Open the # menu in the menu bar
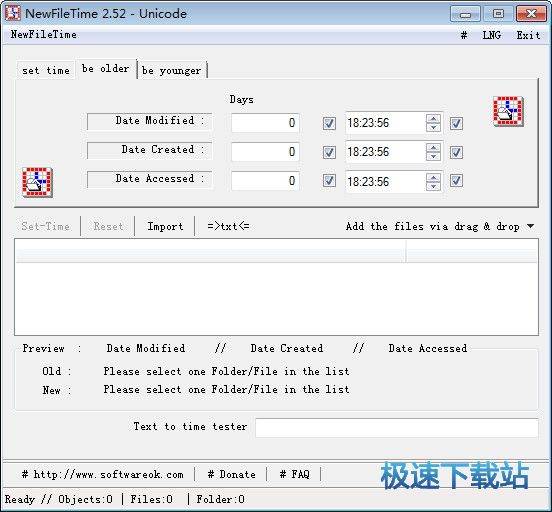The width and height of the screenshot is (552, 512). 464,35
